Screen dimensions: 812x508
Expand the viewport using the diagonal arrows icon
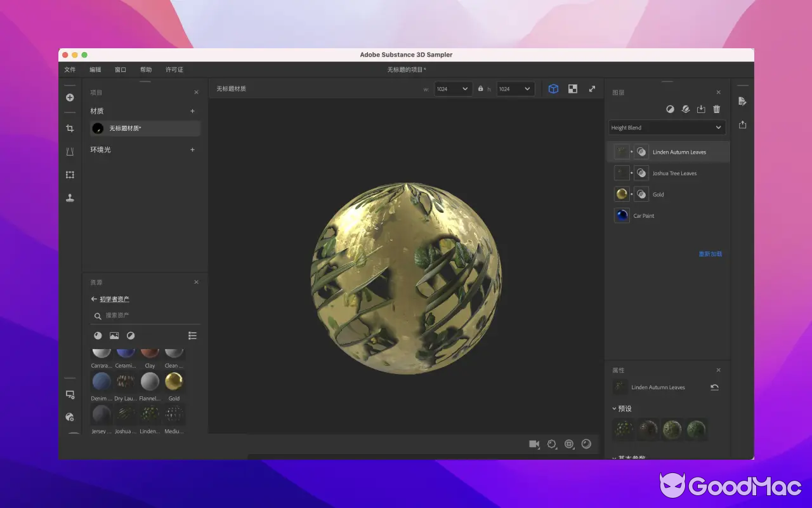[591, 88]
